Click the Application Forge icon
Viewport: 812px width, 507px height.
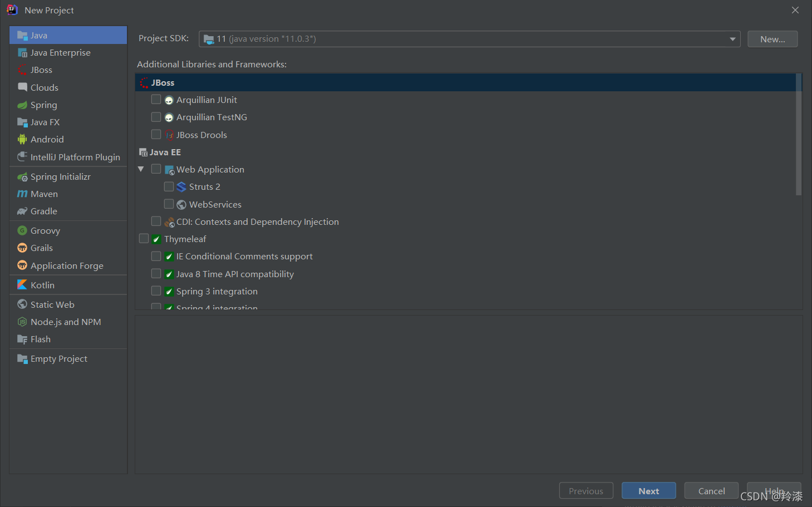click(x=22, y=265)
